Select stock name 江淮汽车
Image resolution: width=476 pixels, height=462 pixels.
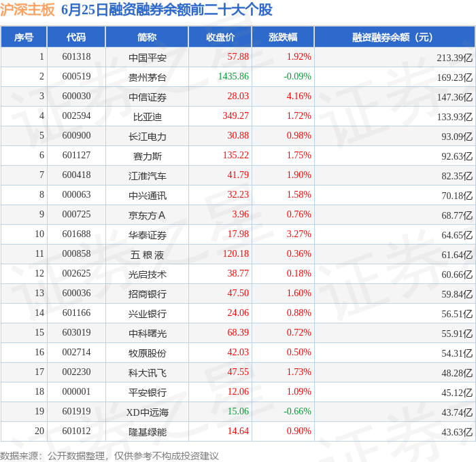148,176
